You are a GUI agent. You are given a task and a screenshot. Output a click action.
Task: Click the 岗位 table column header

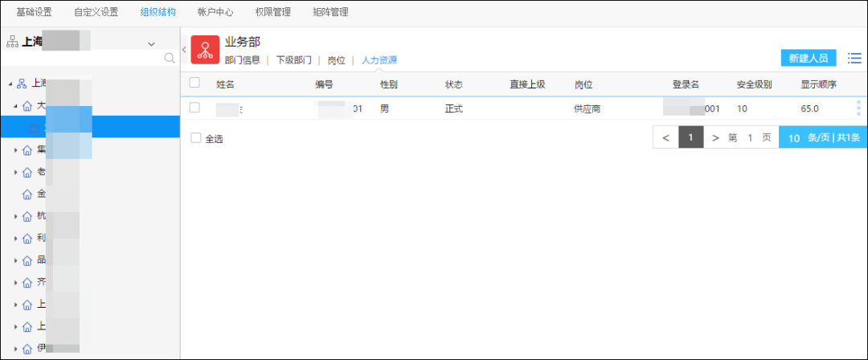[x=583, y=84]
